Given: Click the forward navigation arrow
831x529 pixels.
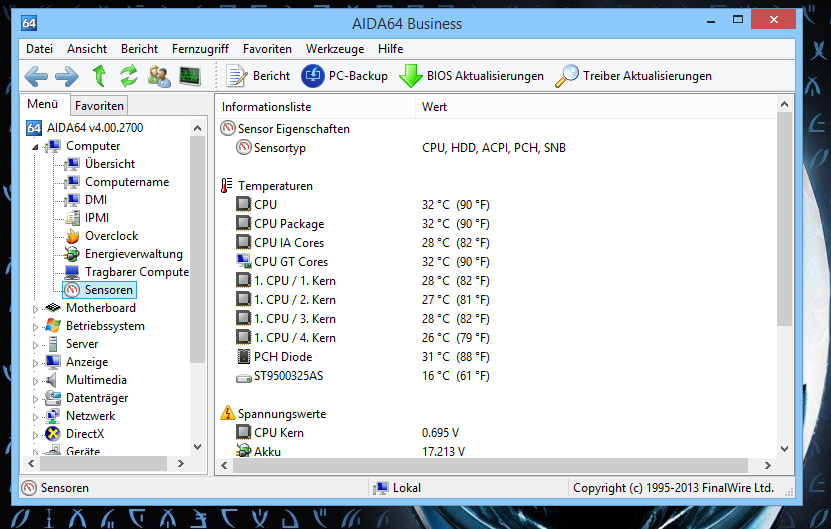Looking at the screenshot, I should (67, 76).
